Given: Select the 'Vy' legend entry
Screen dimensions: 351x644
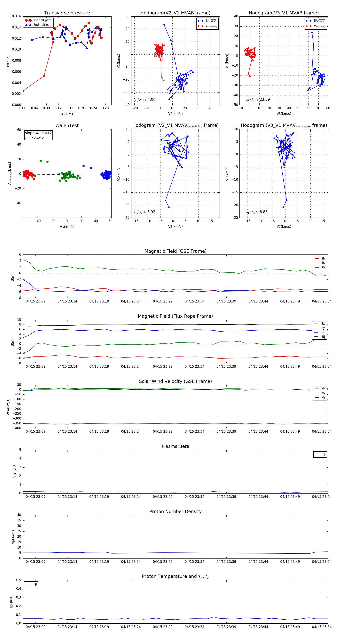Looking at the screenshot, I should (x=320, y=393).
